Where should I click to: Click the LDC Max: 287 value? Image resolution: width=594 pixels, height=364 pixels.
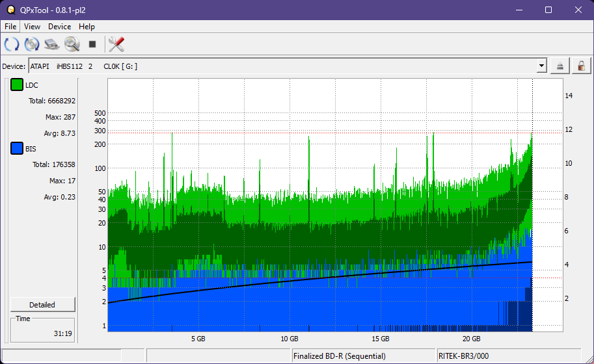coord(61,117)
